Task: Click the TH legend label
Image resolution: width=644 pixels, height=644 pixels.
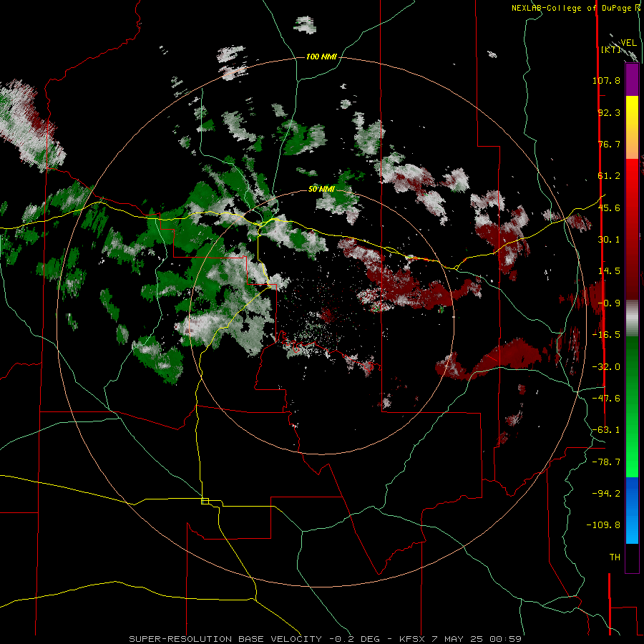Action: coord(615,557)
